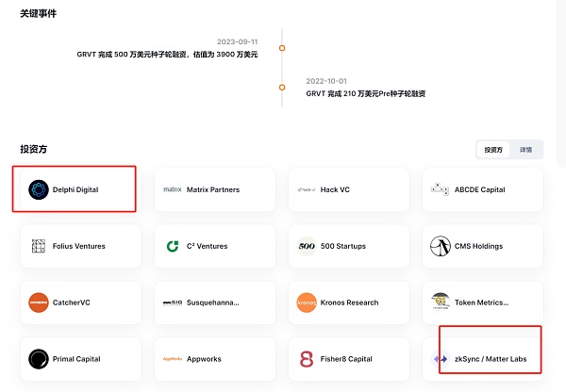
Task: Click the CMS Holdings logo icon
Action: [441, 246]
